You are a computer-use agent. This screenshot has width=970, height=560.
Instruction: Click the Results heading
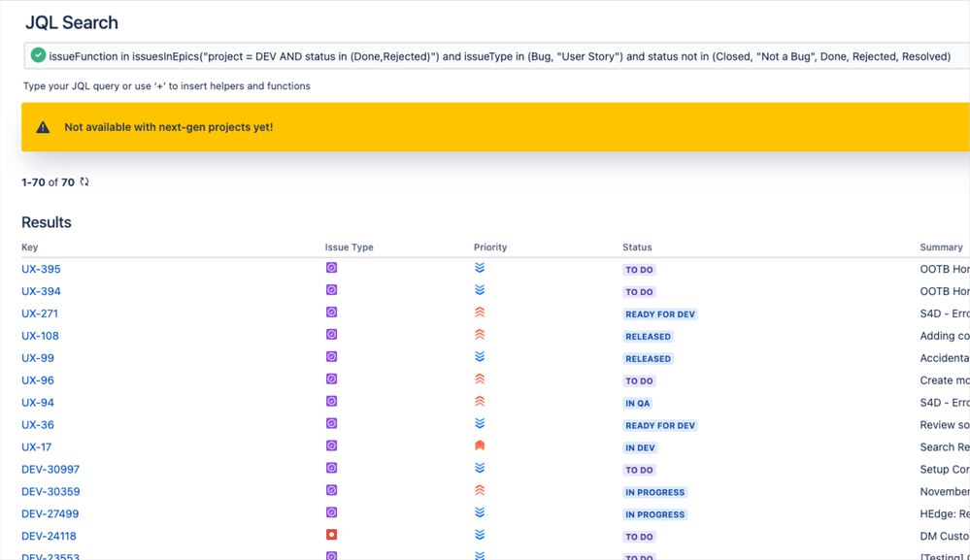(x=47, y=222)
